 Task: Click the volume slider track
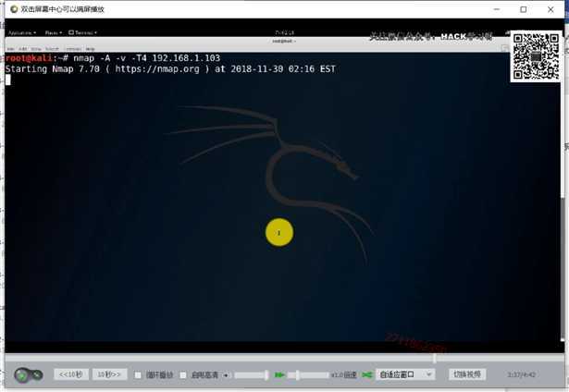251,375
